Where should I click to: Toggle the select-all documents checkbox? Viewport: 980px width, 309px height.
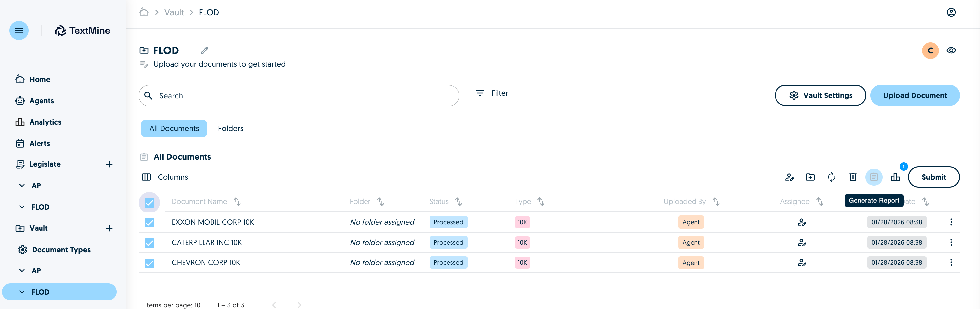149,202
